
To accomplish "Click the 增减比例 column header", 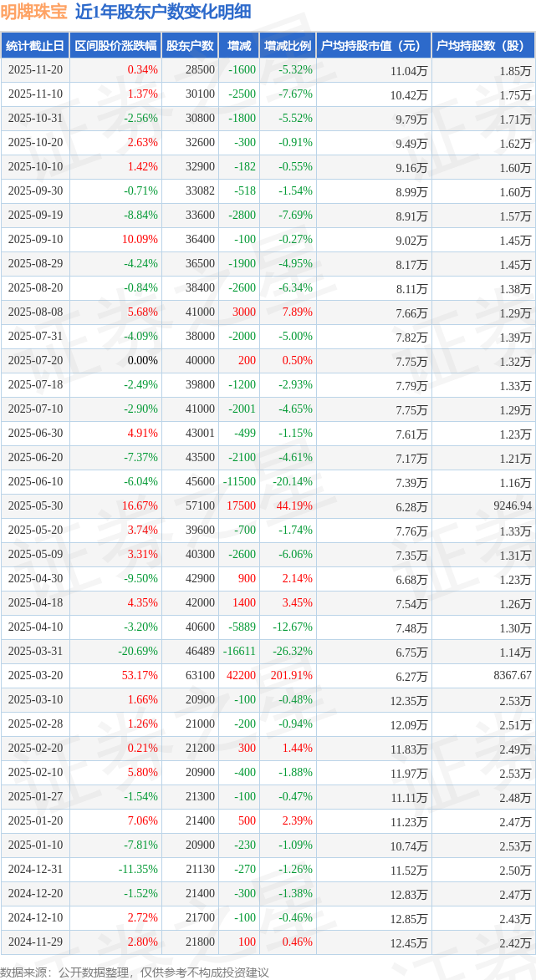I will click(288, 46).
